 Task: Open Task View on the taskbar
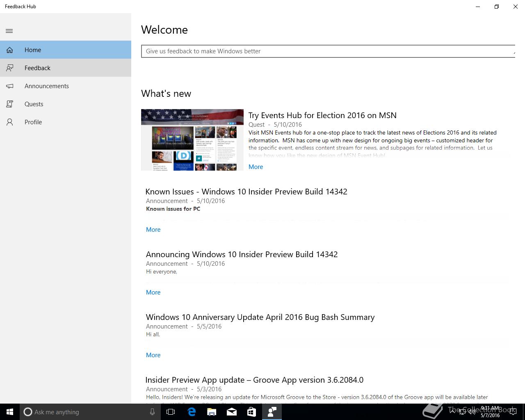pyautogui.click(x=171, y=412)
